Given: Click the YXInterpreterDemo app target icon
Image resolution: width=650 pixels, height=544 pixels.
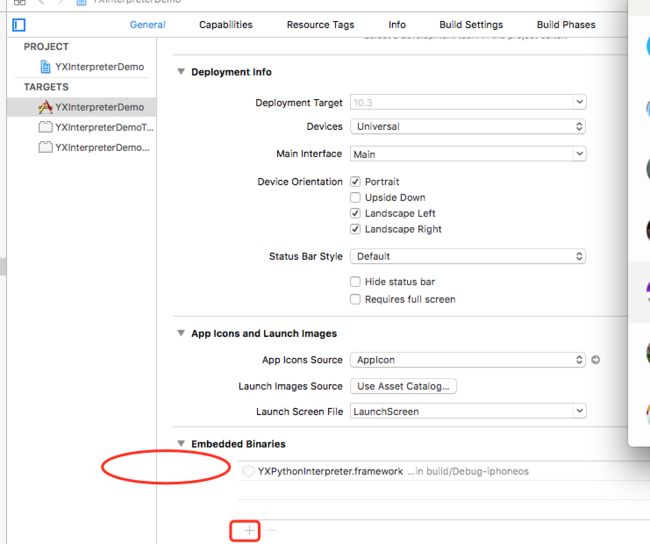Looking at the screenshot, I should [45, 107].
